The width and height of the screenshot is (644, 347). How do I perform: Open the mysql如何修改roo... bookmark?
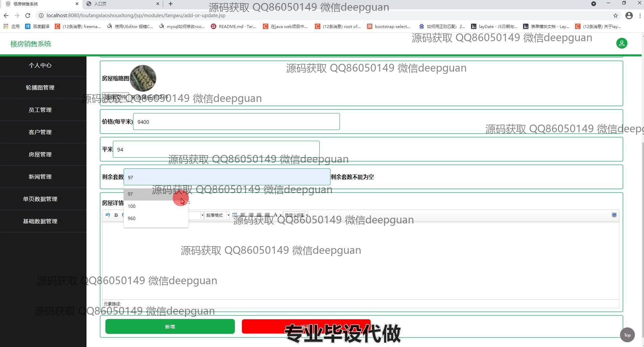click(x=182, y=26)
